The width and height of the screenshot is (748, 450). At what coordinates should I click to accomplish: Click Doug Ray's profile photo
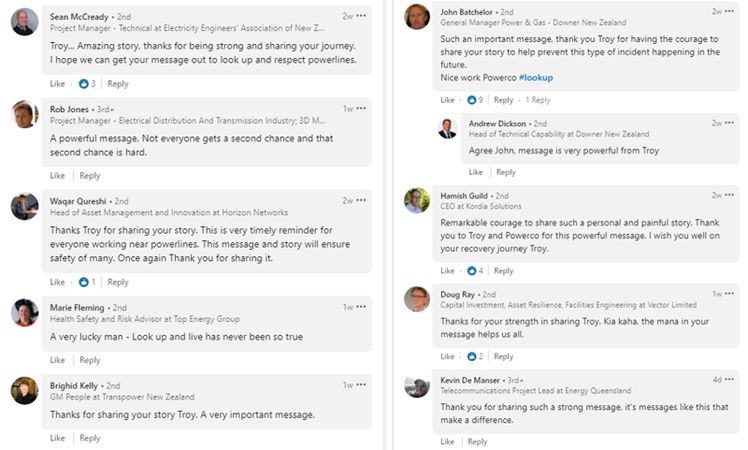click(x=417, y=299)
